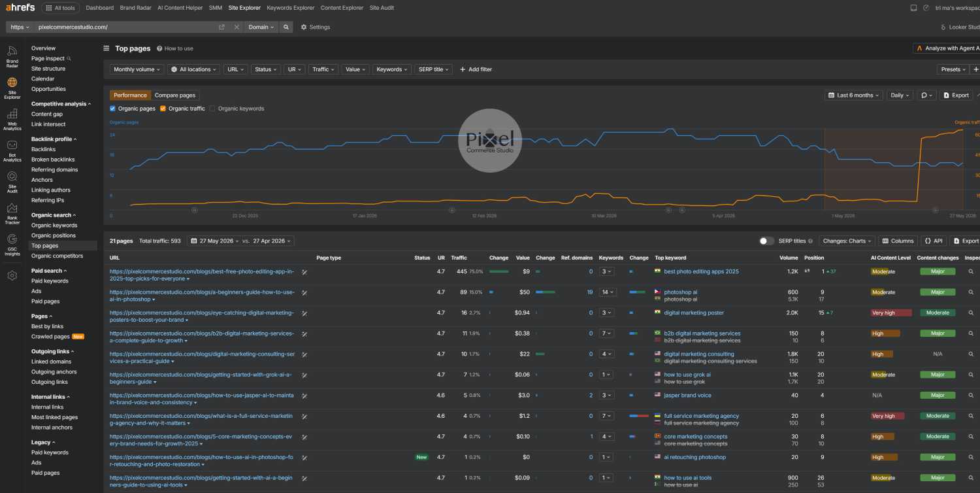
Task: Sort by the Traffic column header
Action: [x=459, y=258]
